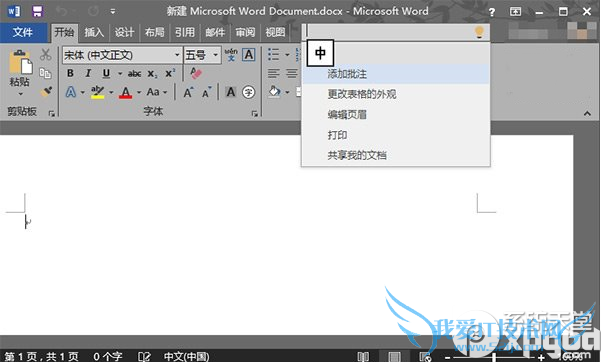This screenshot has width=601, height=362.
Task: Click the Word application icon in title bar
Action: [x=14, y=12]
